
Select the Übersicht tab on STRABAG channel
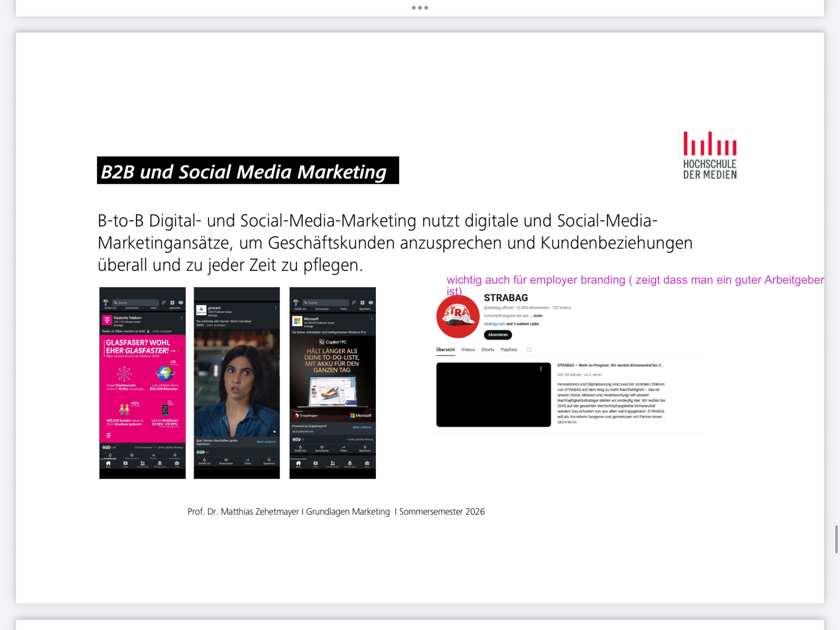[445, 350]
